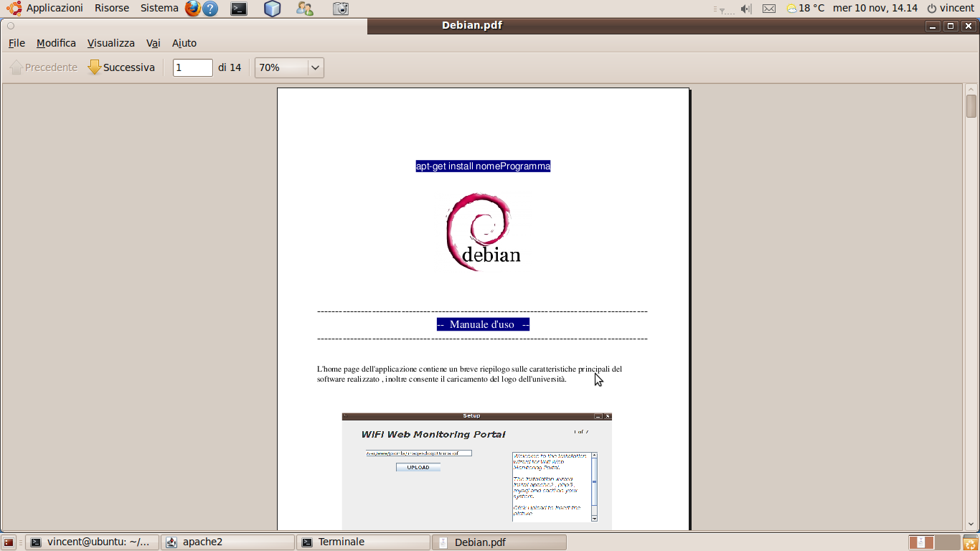Click the Debian swirl logo in document

click(x=483, y=231)
